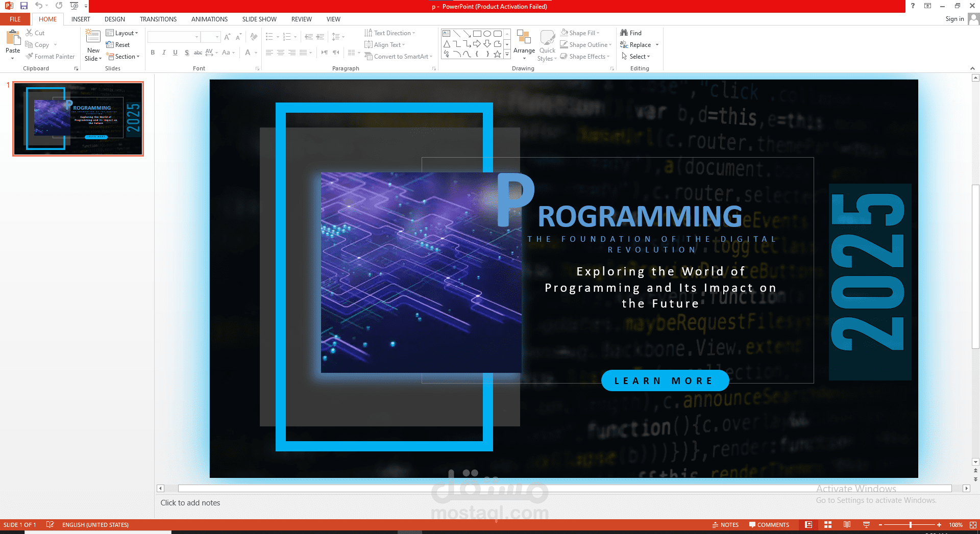
Task: Collapse the ribbon with the caret arrow
Action: 972,68
